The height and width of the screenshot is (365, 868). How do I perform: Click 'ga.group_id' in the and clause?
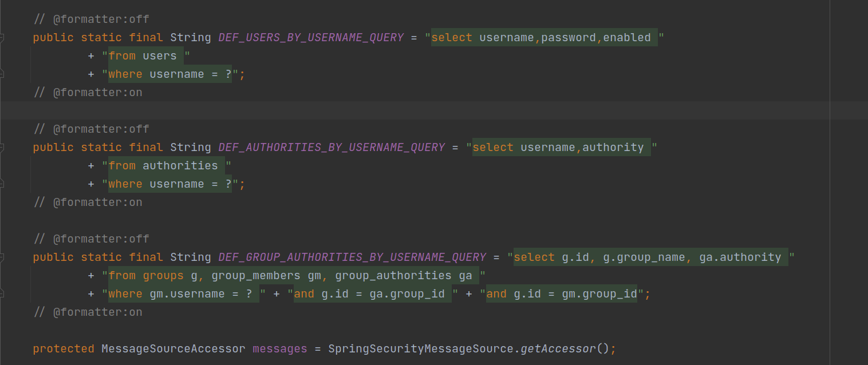coord(407,294)
